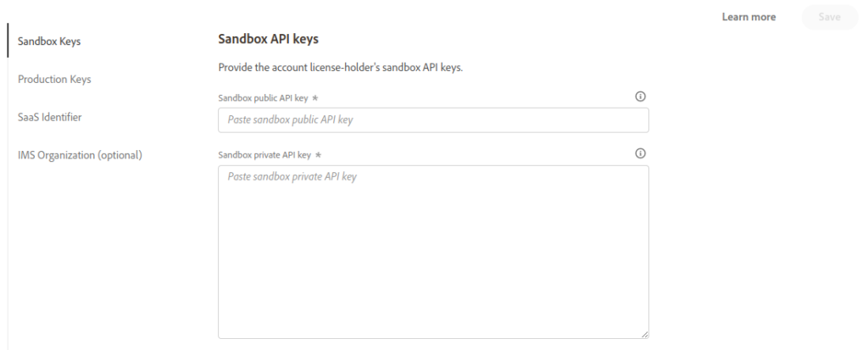Go to the SaaS Identifier section

50,118
